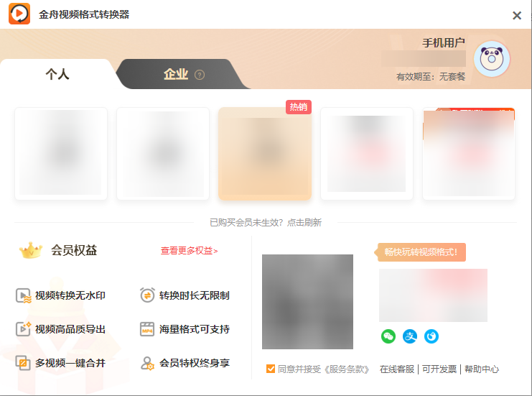Screen dimensions: 532x396
Task: Open 查看更多权益 link
Action: (189, 251)
